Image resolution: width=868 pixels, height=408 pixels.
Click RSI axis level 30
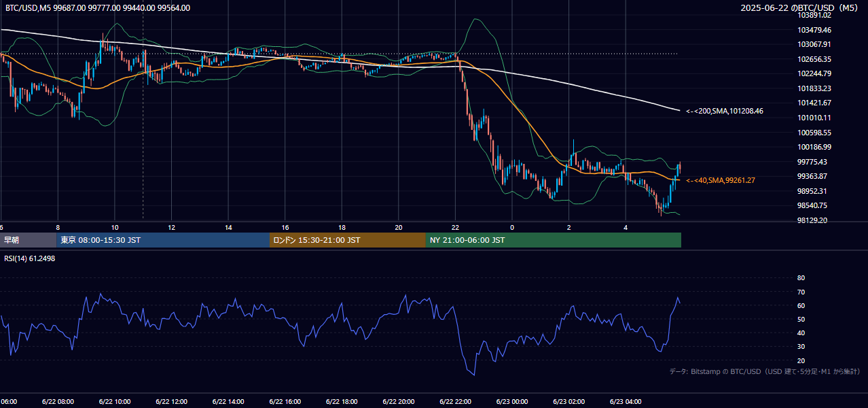click(x=801, y=347)
